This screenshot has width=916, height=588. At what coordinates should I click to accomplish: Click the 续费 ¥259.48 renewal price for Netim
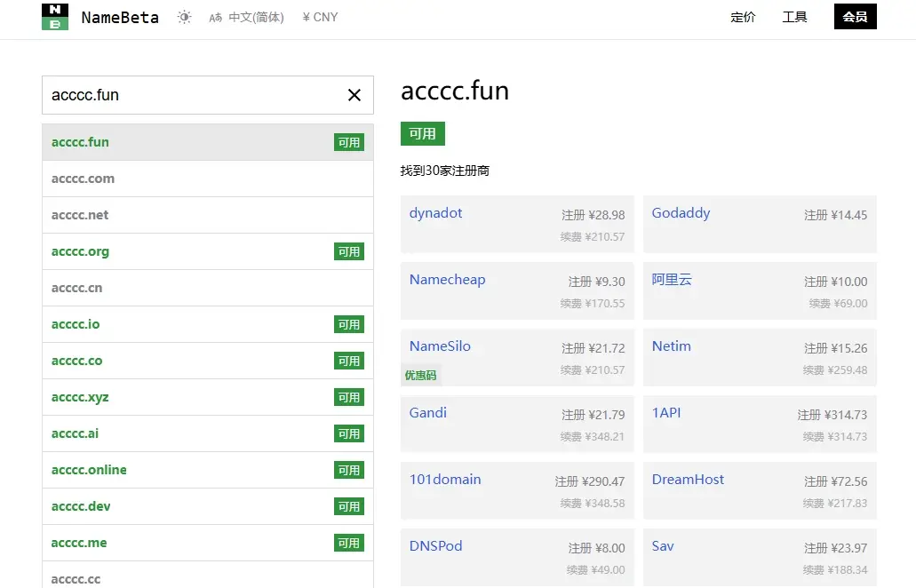tap(835, 370)
